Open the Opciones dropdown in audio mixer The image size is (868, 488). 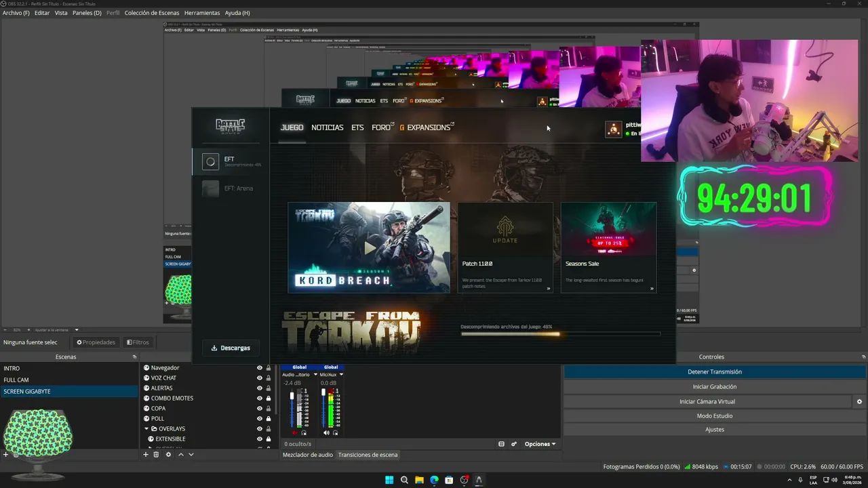(540, 444)
